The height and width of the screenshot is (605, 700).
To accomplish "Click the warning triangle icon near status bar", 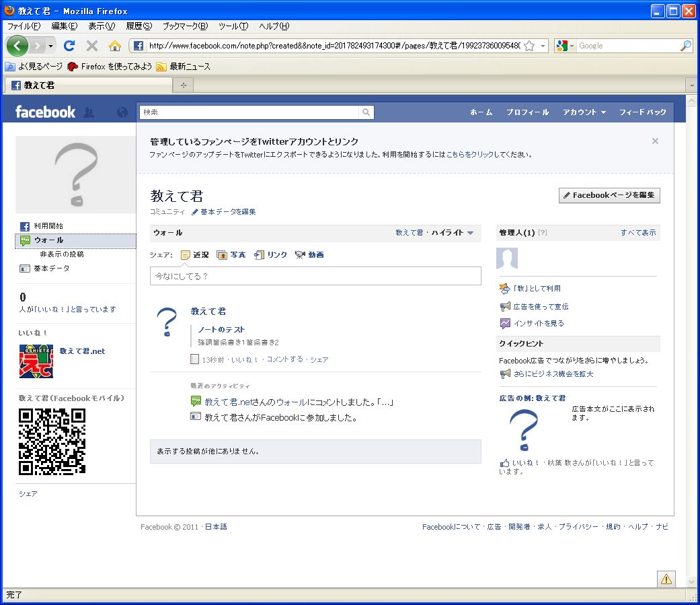I will (666, 579).
